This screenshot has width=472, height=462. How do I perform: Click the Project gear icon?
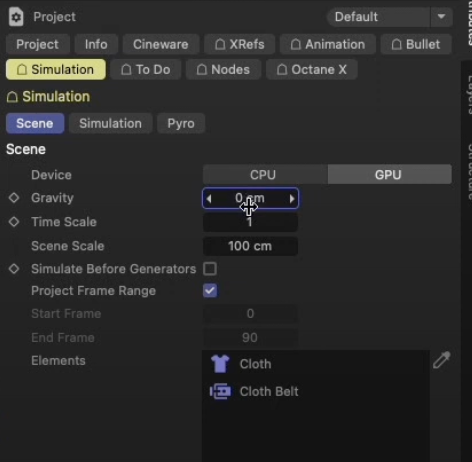16,17
